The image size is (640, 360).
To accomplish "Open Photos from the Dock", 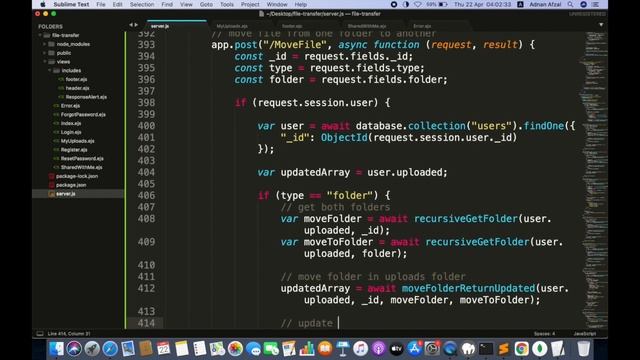I will (236, 349).
